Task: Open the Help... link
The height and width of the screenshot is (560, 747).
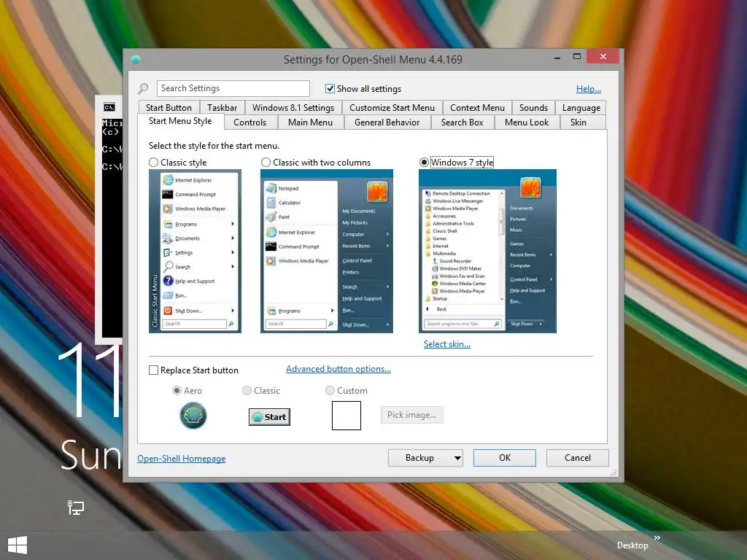Action: [x=589, y=88]
